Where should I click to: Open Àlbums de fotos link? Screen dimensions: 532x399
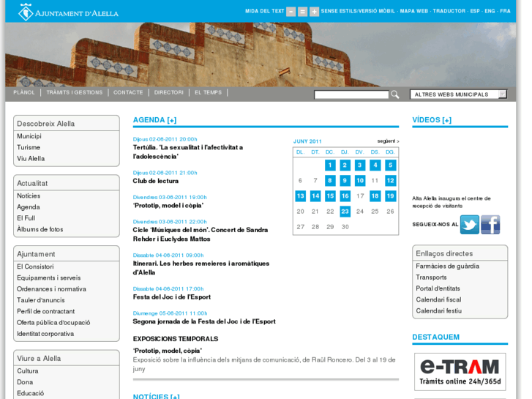[40, 230]
